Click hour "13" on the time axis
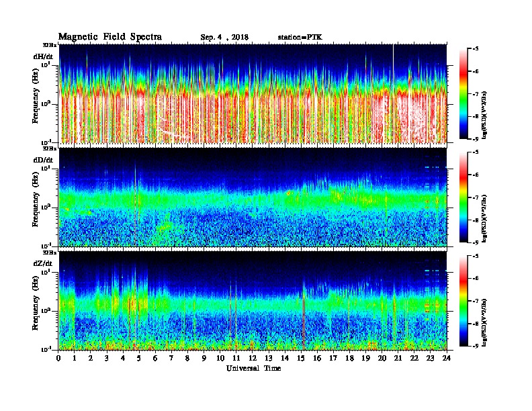Image resolution: width=532 pixels, height=411 pixels. (x=269, y=358)
